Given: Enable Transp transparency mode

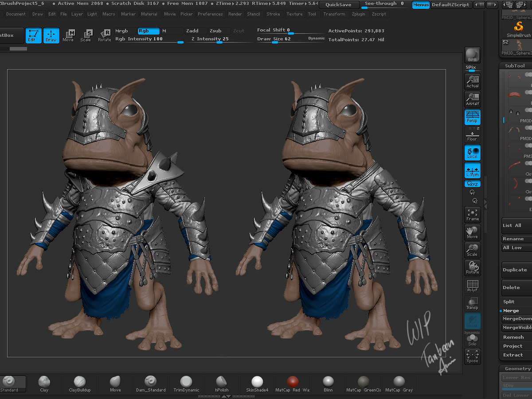Looking at the screenshot, I should click(x=472, y=304).
